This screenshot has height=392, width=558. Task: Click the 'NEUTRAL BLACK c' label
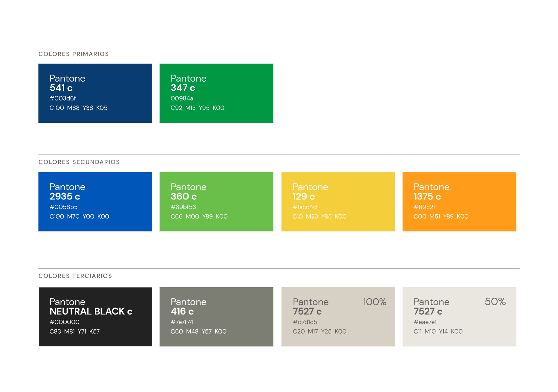pos(91,311)
